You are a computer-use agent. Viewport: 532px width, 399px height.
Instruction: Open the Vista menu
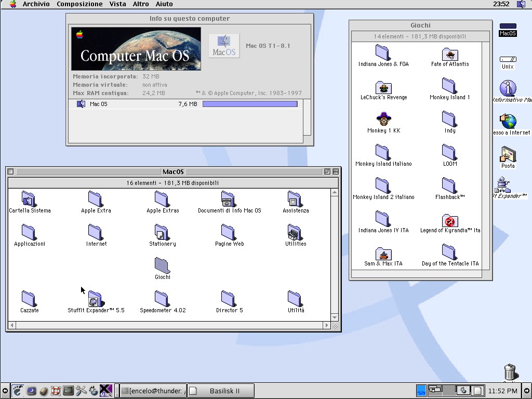(x=117, y=4)
